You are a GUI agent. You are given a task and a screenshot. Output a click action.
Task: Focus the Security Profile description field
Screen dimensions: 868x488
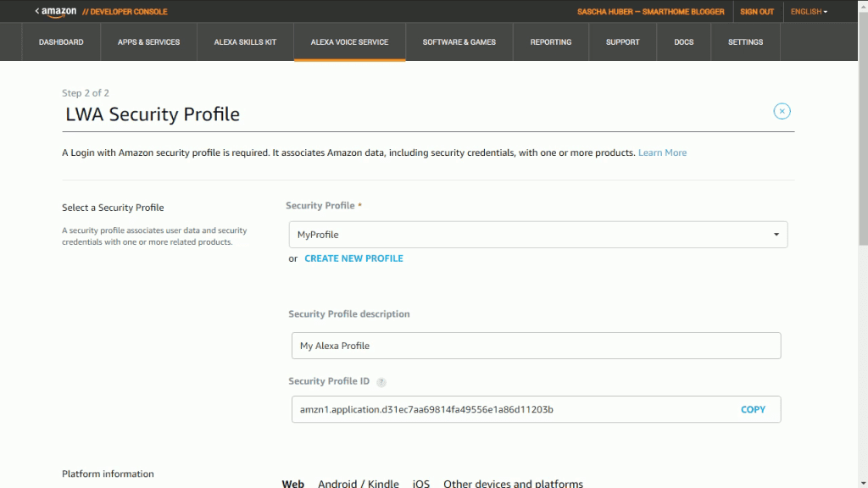[537, 346]
